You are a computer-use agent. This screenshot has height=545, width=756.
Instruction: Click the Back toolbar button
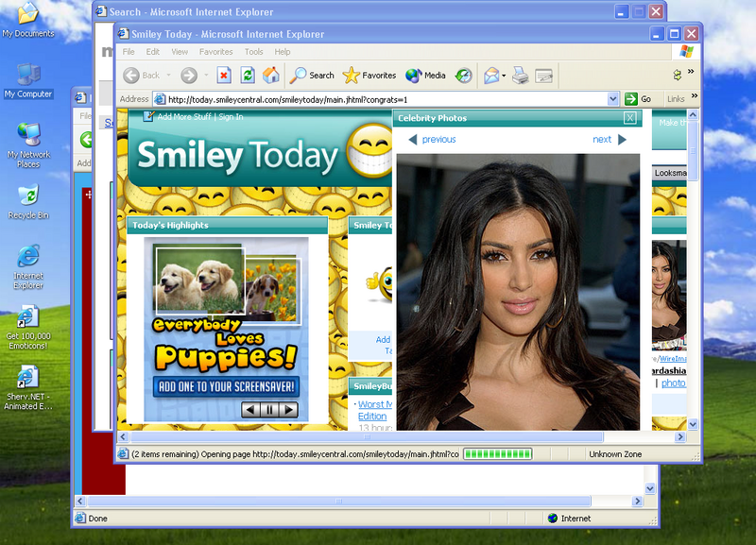(141, 76)
